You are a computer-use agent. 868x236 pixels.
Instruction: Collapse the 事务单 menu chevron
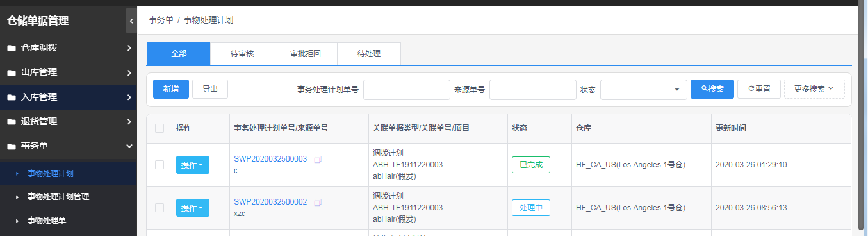click(x=129, y=146)
